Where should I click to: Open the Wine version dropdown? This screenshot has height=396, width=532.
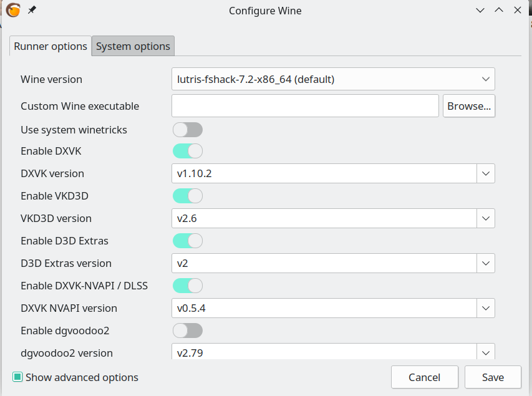(x=332, y=79)
